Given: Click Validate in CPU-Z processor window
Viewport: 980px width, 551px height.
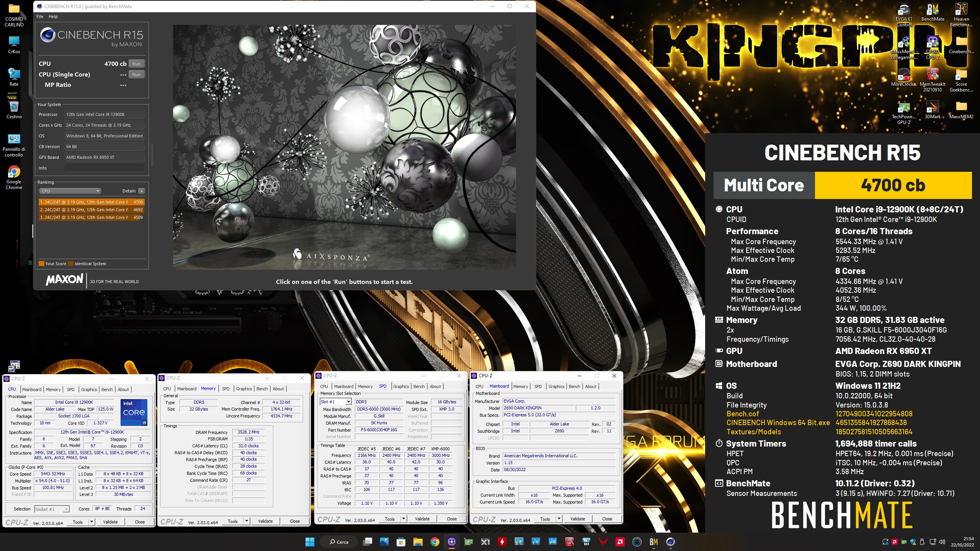Looking at the screenshot, I should click(110, 522).
